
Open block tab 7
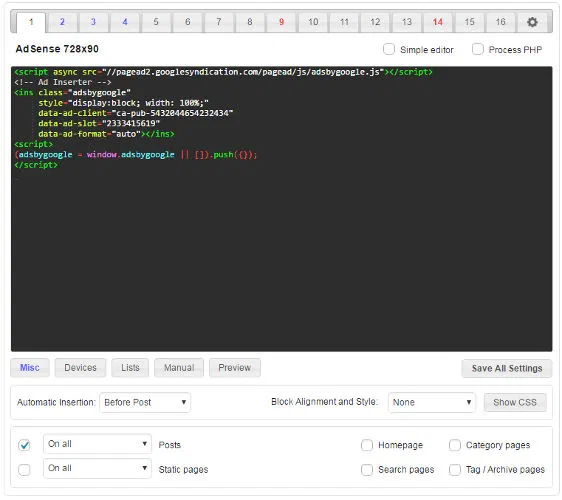point(219,22)
